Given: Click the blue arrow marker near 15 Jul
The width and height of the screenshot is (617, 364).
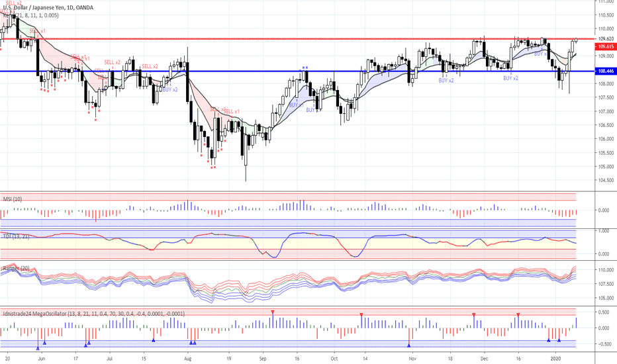Looking at the screenshot, I should coord(154,340).
